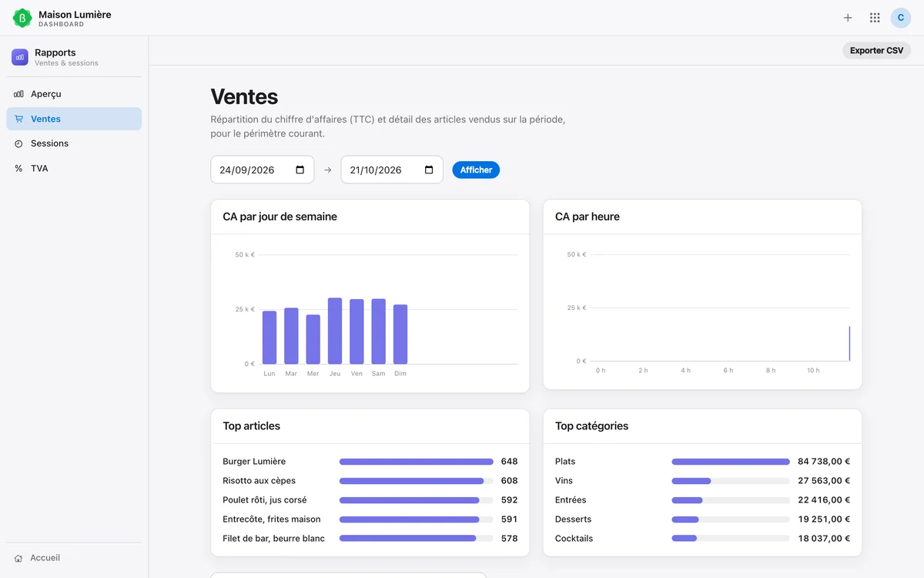Viewport: 924px width, 578px height.
Task: Switch to the TVA report
Action: (x=74, y=168)
